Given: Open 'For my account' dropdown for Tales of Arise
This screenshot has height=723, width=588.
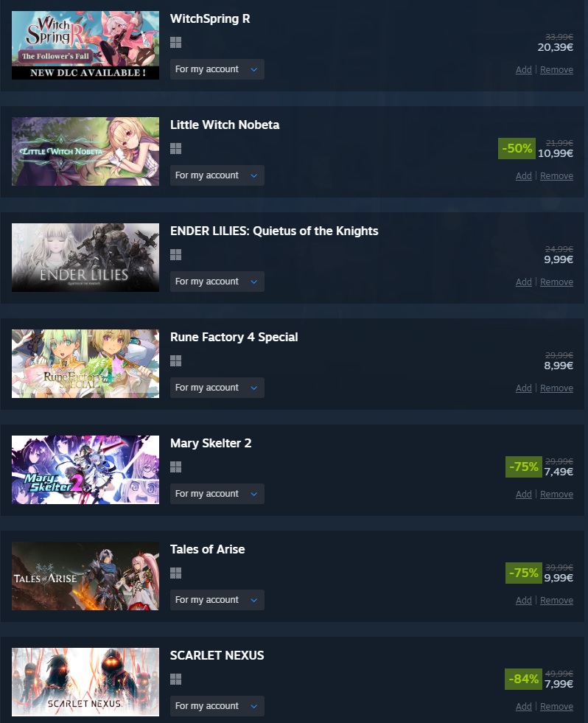Looking at the screenshot, I should pos(217,600).
